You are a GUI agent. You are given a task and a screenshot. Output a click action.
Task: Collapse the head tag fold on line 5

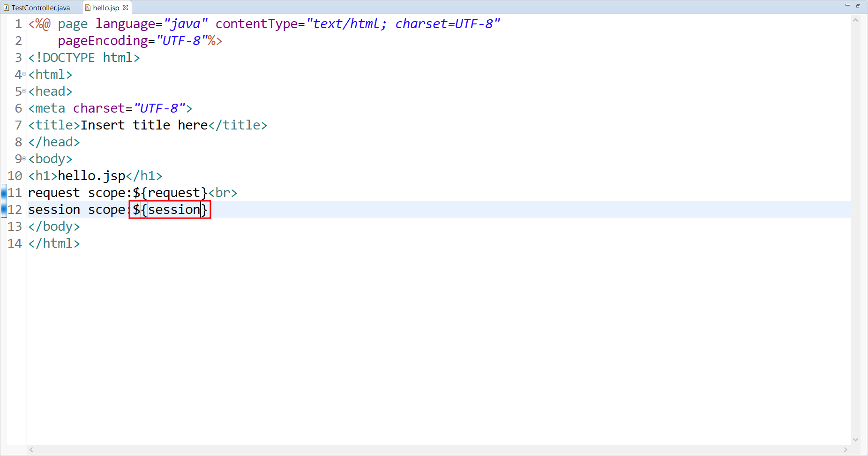pos(24,91)
